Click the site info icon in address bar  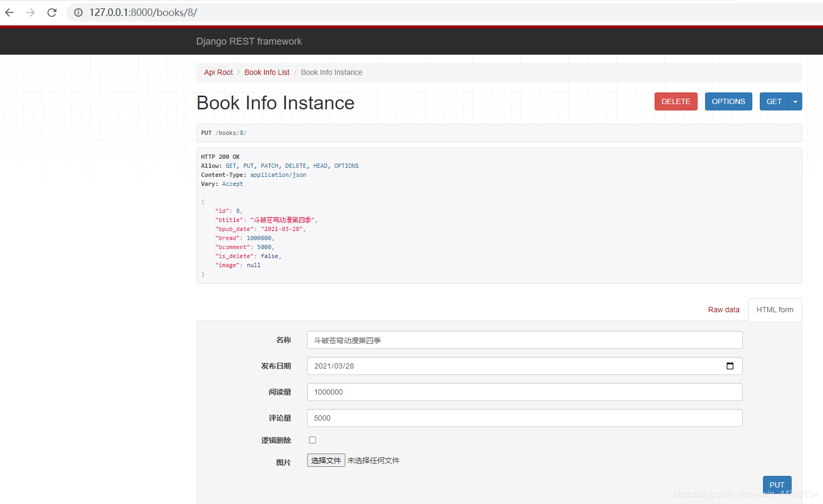[x=78, y=12]
